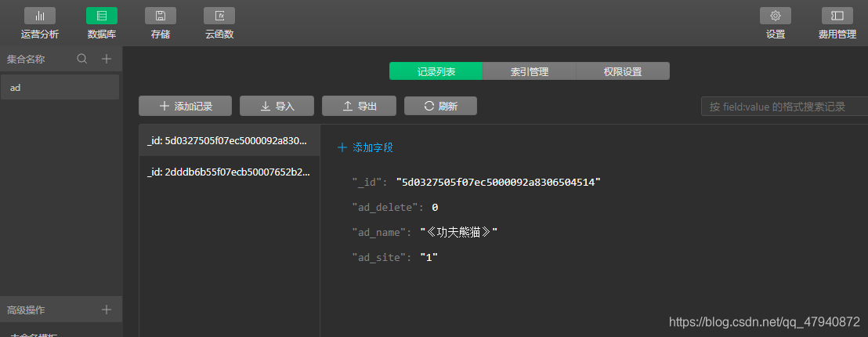Open the 设置 settings gear icon
This screenshot has height=337, width=868.
[776, 16]
